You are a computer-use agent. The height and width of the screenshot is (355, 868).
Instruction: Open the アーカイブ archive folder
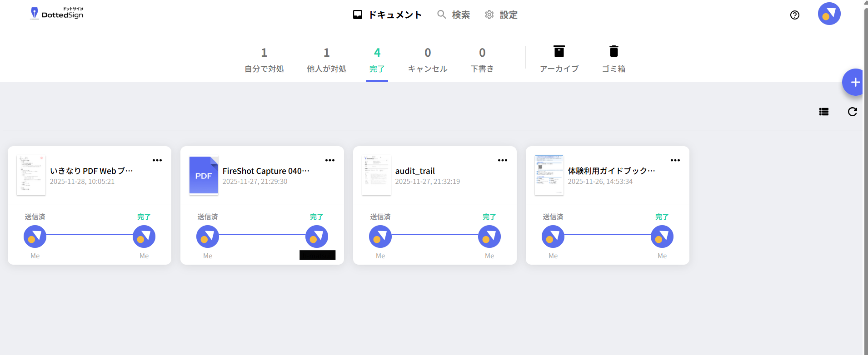[559, 59]
